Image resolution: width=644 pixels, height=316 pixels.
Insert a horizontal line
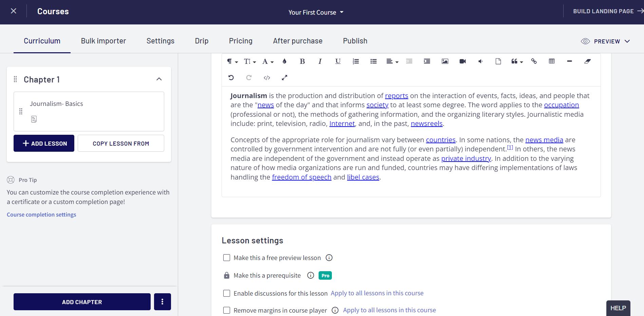tap(569, 61)
